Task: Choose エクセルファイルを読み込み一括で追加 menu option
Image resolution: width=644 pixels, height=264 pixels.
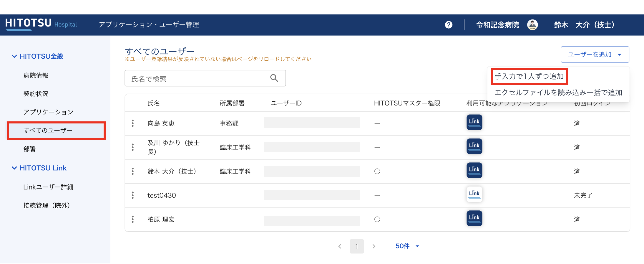Action: point(558,93)
